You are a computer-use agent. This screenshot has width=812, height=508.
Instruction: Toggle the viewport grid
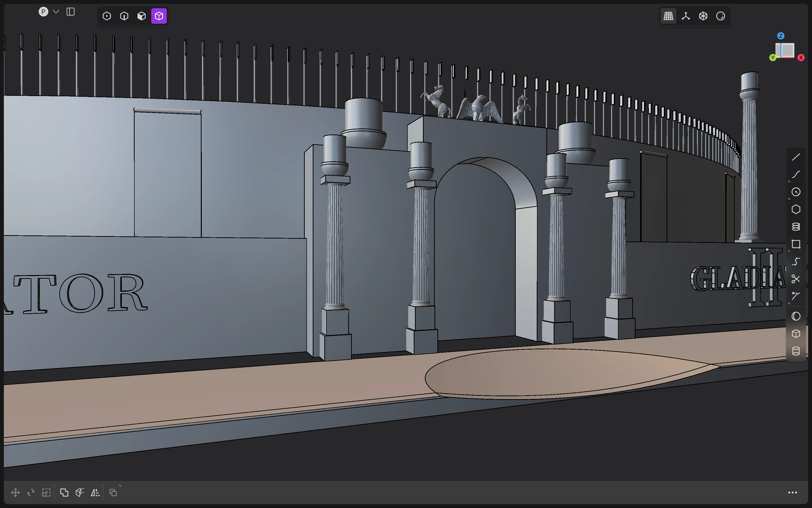tap(668, 16)
